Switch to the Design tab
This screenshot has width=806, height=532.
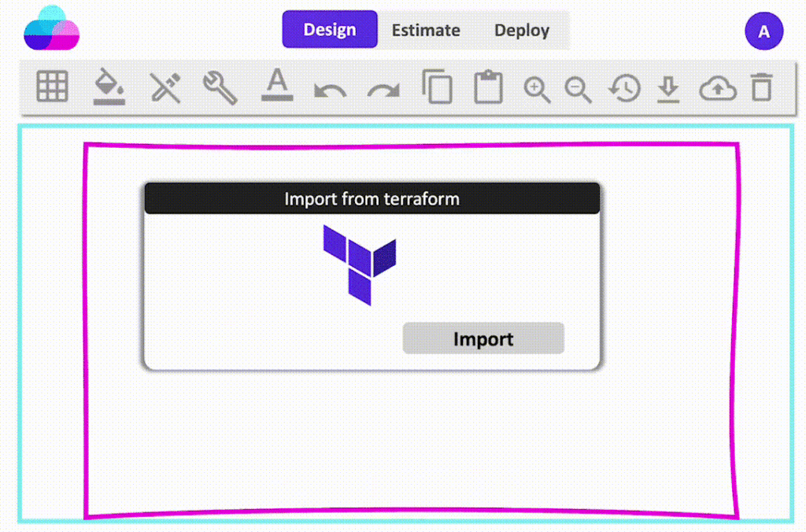pos(330,29)
